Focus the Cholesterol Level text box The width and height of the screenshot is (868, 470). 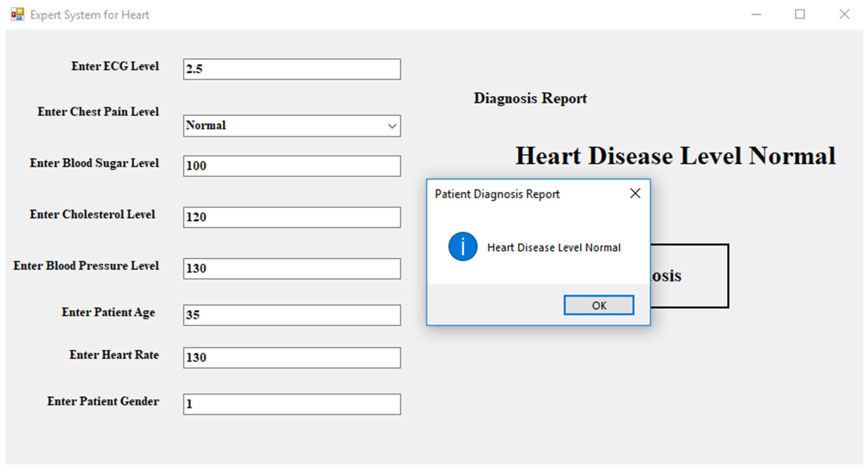click(292, 217)
